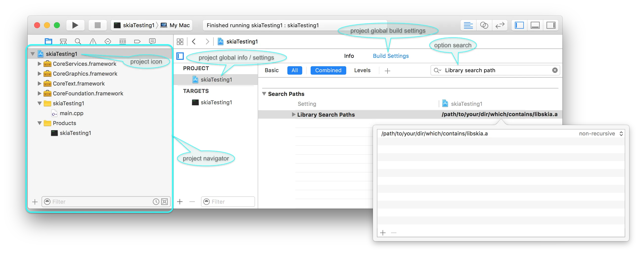Expand CoreFoundation.framework
Image resolution: width=644 pixels, height=258 pixels.
40,93
